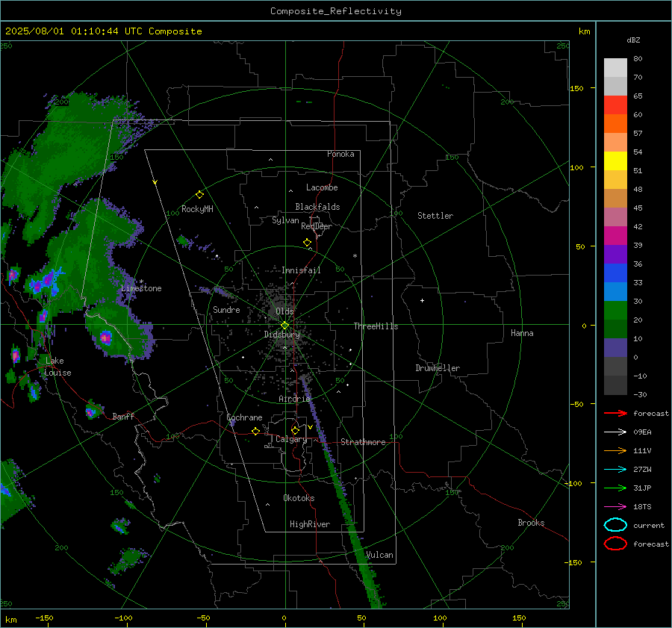This screenshot has height=628, width=672.
Task: Click the white asterisk marker east of Innisfail
Action: coord(355,256)
